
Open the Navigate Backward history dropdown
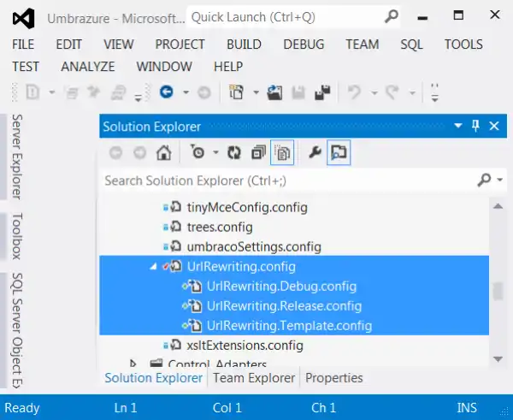tap(186, 92)
